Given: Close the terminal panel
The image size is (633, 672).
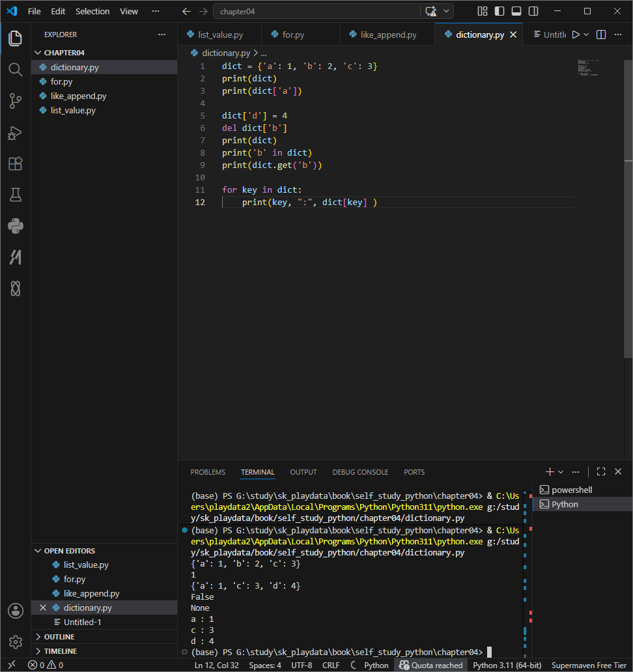Looking at the screenshot, I should click(x=618, y=471).
